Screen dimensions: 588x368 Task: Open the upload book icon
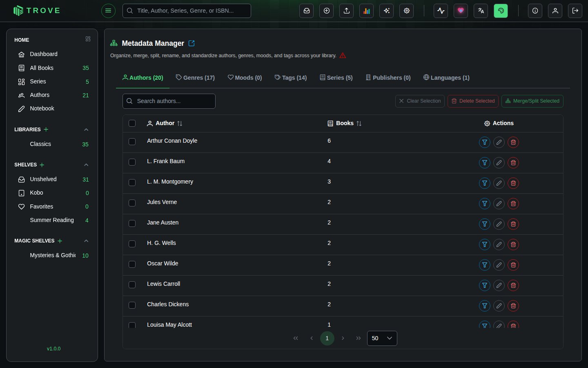click(347, 11)
